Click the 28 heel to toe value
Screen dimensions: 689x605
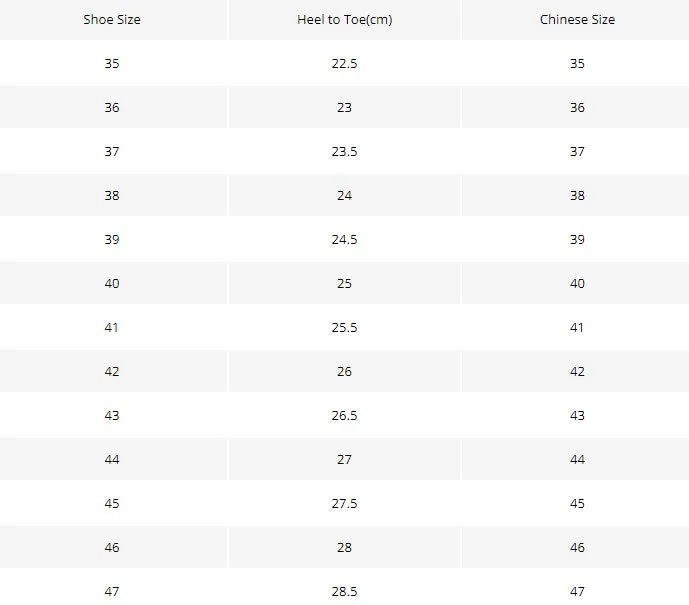point(344,547)
